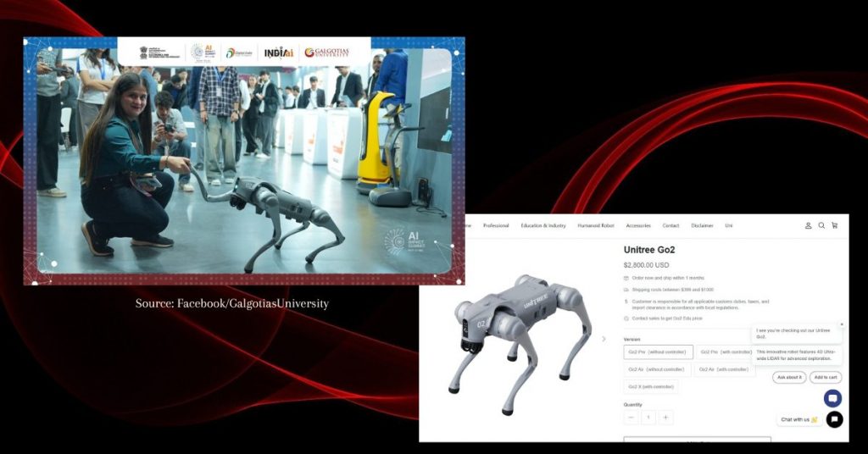Open the Professional menu
The width and height of the screenshot is (868, 454).
[496, 226]
